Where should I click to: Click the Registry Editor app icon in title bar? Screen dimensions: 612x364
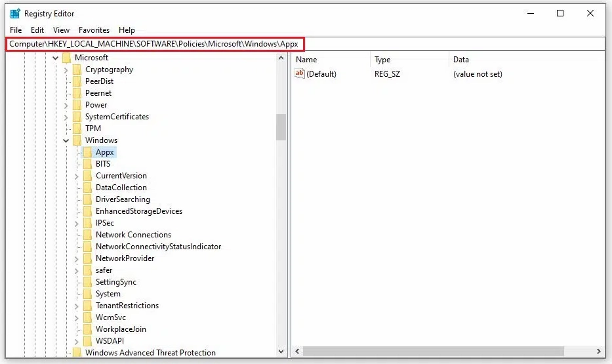15,13
